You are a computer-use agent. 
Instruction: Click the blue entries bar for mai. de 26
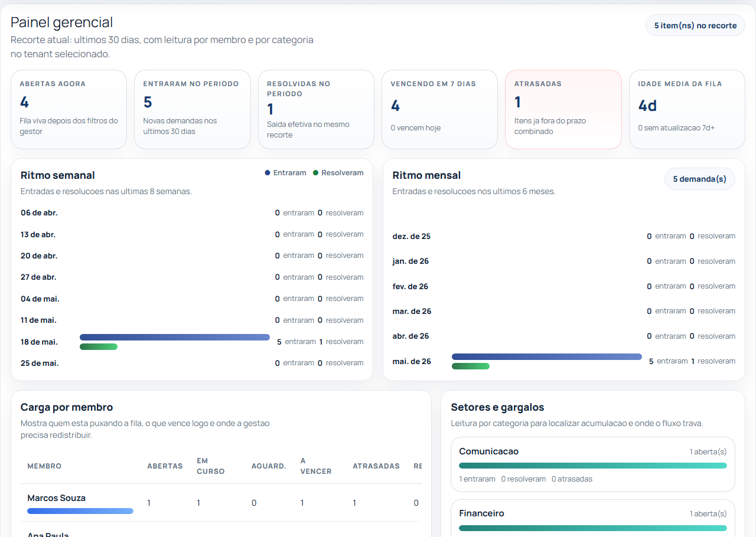547,356
